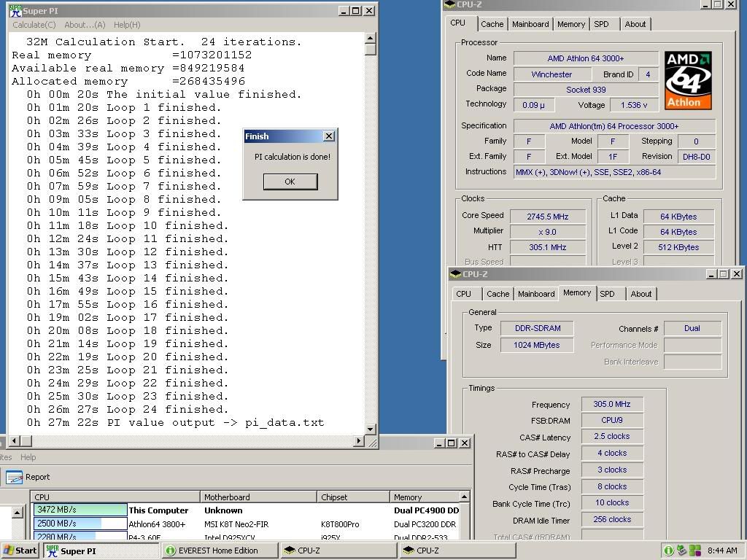Switch to EVEREST Home Edition from the taskbar

[220, 551]
